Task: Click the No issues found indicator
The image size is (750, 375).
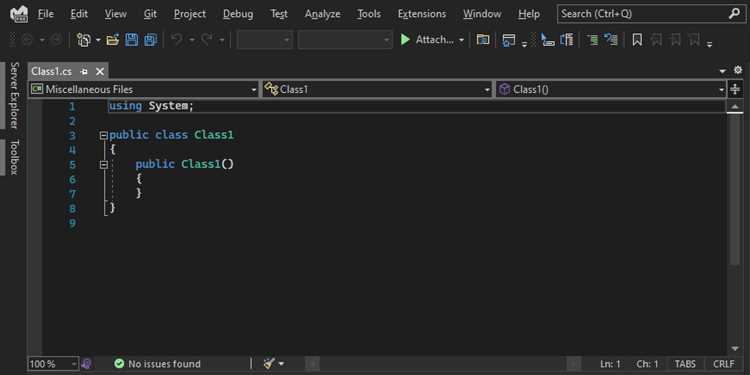Action: pyautogui.click(x=164, y=364)
